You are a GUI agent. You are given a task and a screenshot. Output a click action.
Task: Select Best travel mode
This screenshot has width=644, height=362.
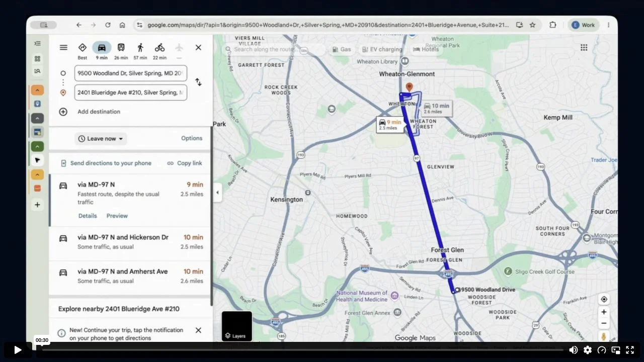[x=83, y=51]
